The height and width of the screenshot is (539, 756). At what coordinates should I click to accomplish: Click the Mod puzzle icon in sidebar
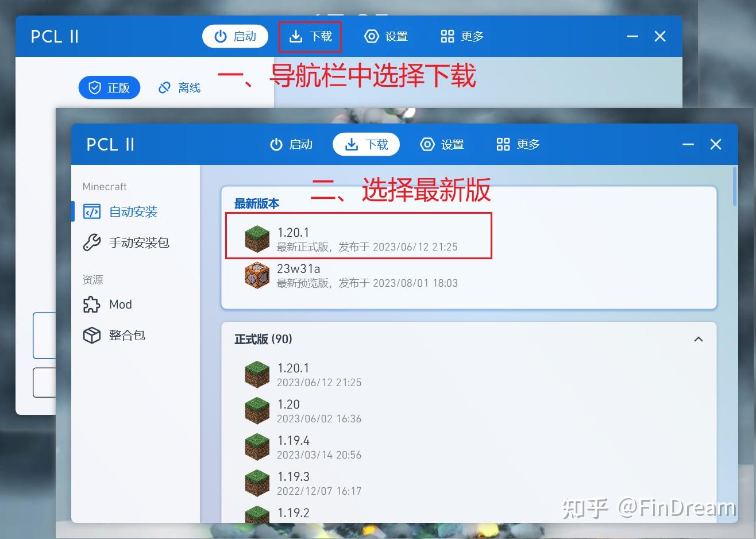pos(92,305)
